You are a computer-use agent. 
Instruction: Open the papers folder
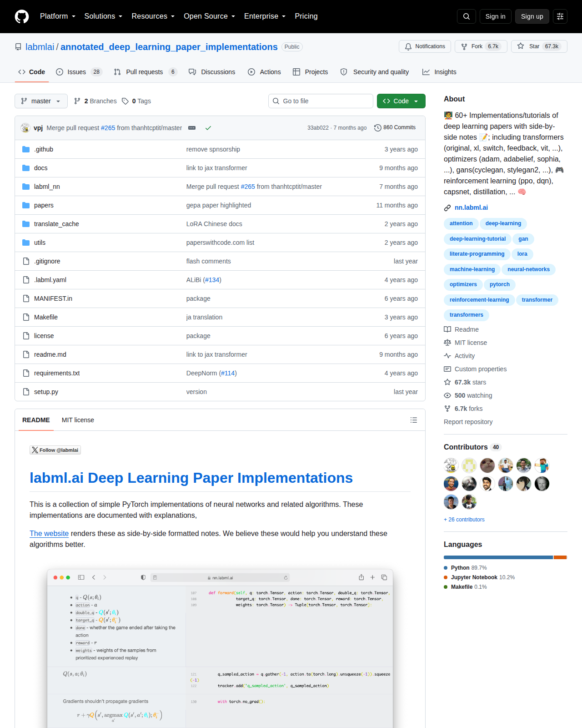click(x=44, y=205)
